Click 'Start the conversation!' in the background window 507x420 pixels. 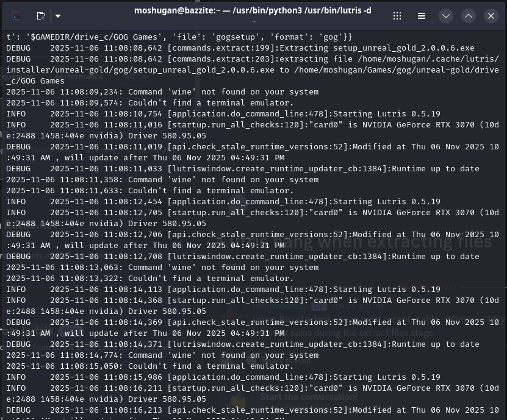[309, 397]
